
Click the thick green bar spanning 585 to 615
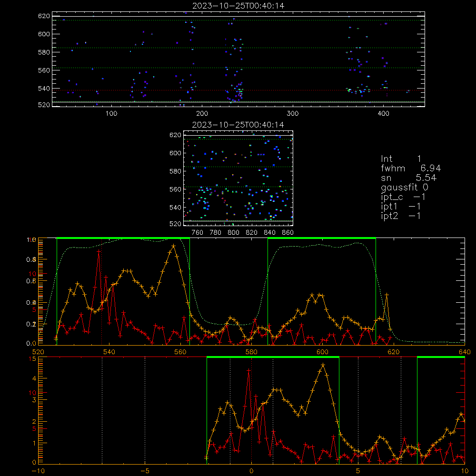tap(322, 238)
